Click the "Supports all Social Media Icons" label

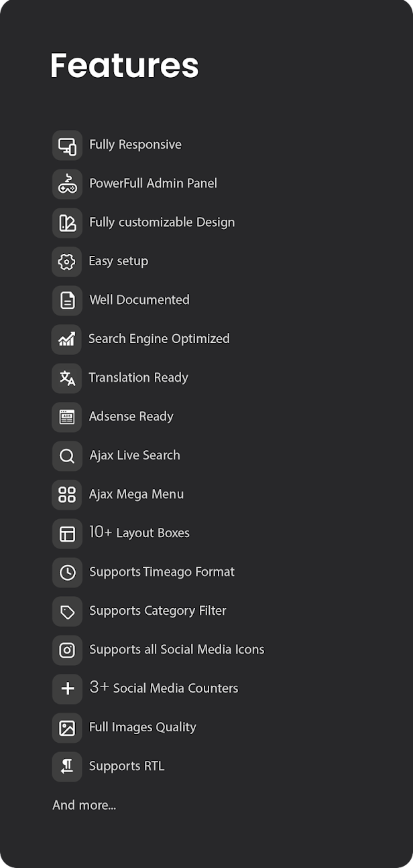pyautogui.click(x=177, y=650)
